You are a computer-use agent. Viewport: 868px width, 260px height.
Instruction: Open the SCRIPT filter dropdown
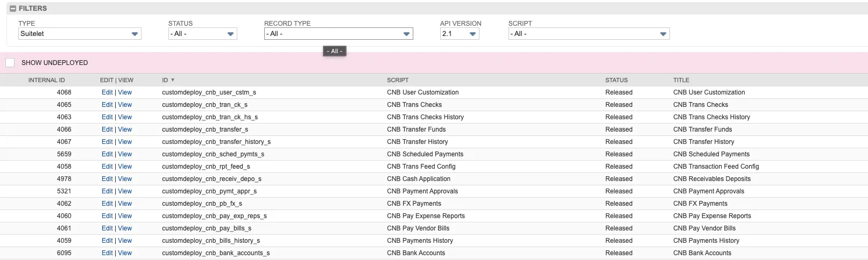[589, 34]
